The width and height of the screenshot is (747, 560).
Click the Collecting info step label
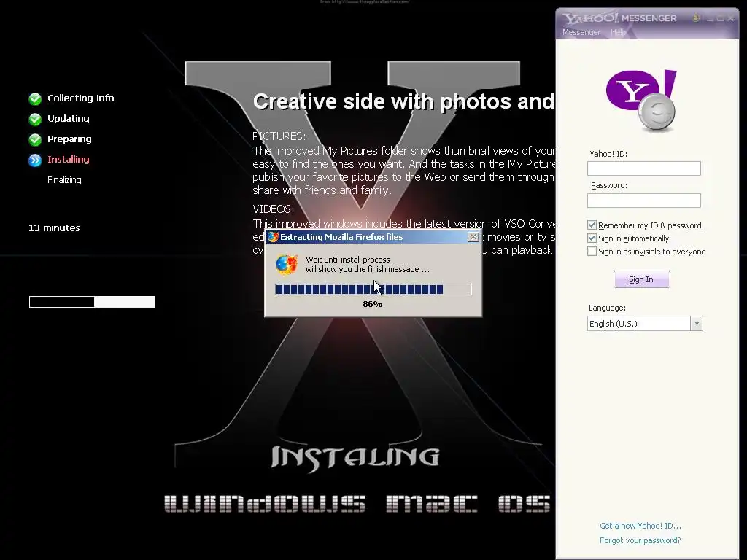[80, 98]
